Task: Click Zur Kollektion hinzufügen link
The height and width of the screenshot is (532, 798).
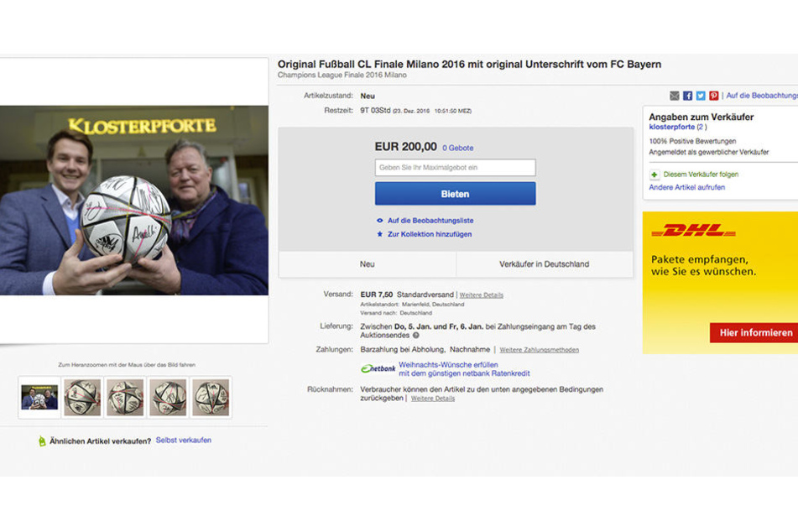Action: 430,234
